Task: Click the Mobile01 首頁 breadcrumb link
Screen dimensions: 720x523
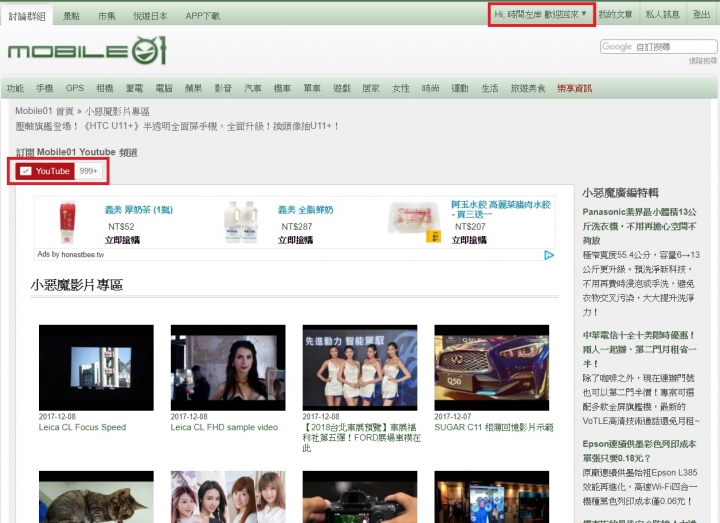Action: pos(44,111)
